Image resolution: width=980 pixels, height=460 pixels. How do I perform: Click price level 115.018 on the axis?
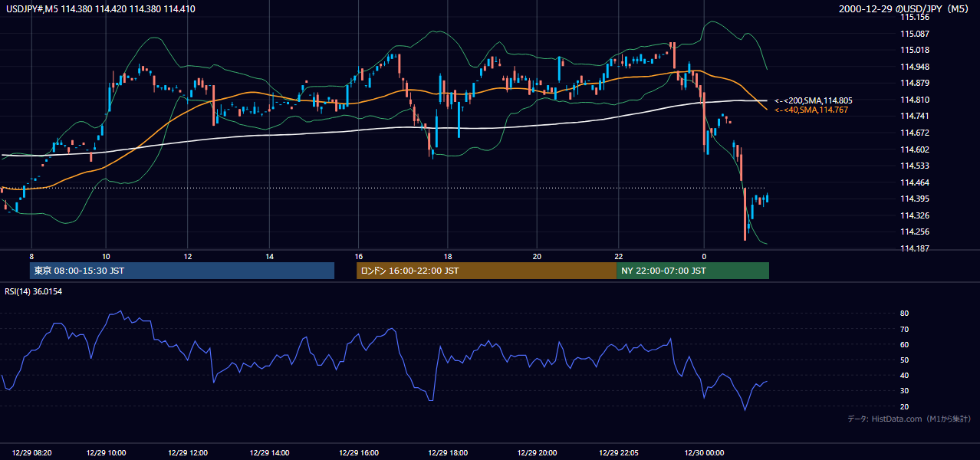click(x=915, y=50)
